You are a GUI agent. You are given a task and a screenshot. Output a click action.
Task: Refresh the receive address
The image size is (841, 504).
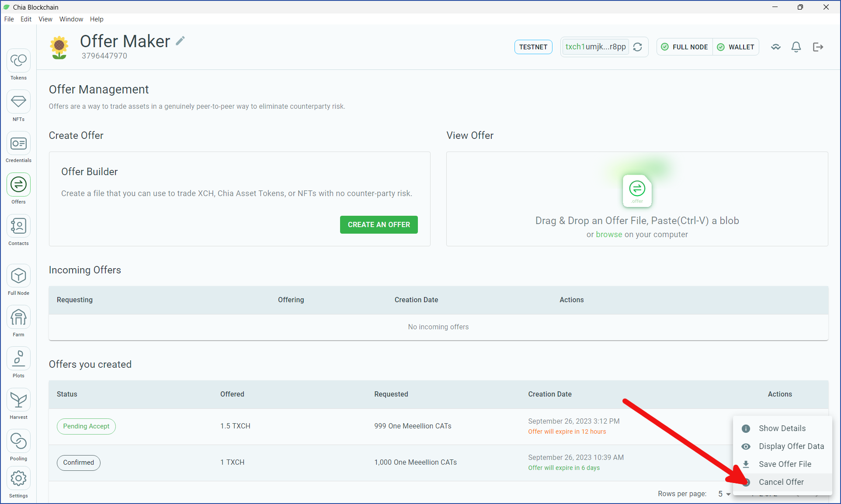(x=638, y=47)
